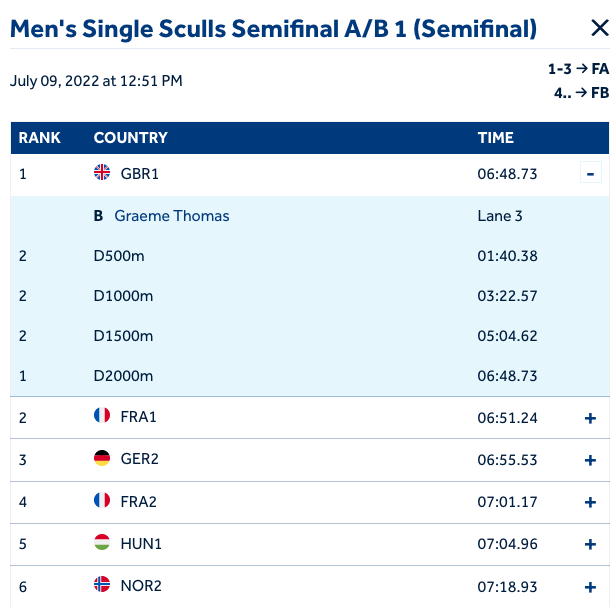The image size is (616, 607).
Task: Click the German flag beside GER2
Action: 102,459
